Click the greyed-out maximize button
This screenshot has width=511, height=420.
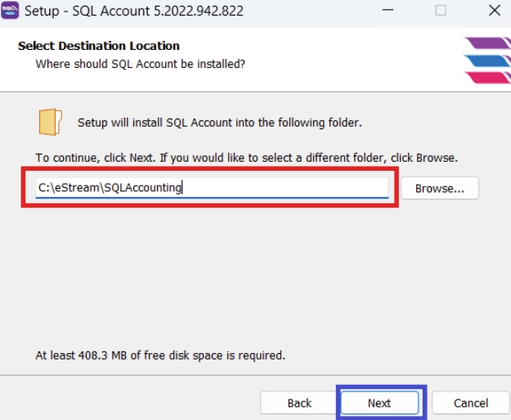tap(441, 11)
